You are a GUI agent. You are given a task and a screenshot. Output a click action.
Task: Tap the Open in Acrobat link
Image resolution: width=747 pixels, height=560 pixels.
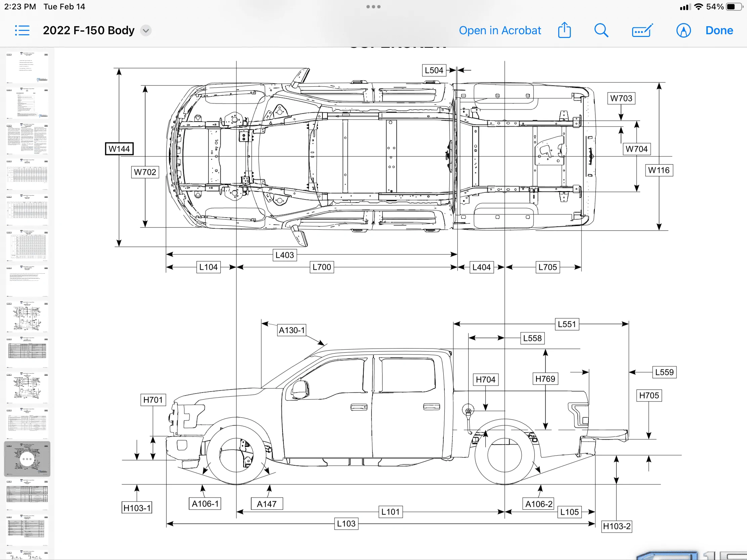click(500, 30)
